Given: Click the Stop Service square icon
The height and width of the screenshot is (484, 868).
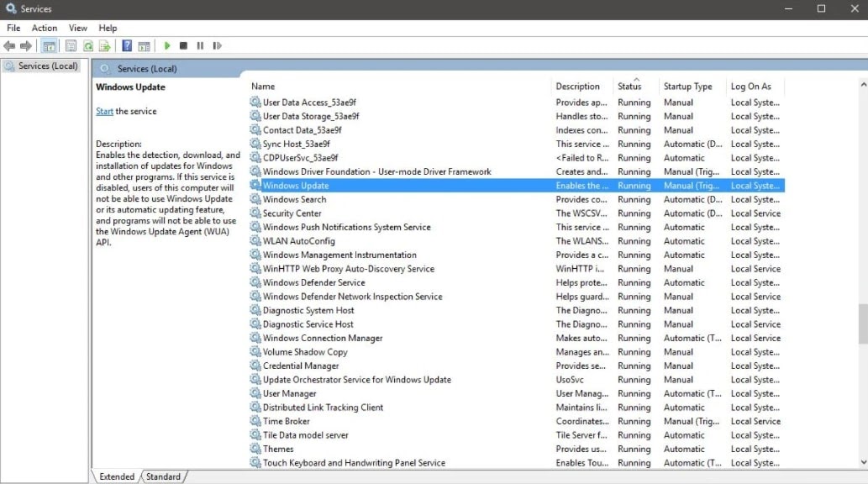Looking at the screenshot, I should click(183, 46).
